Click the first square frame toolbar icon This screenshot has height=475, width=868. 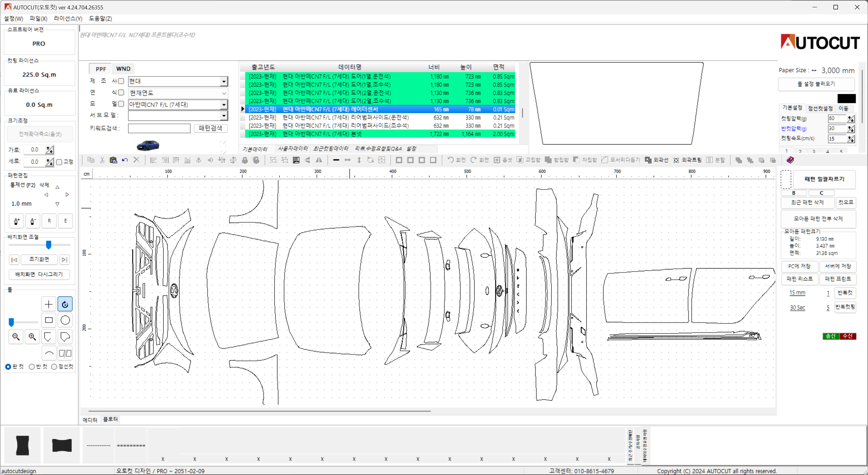point(399,160)
